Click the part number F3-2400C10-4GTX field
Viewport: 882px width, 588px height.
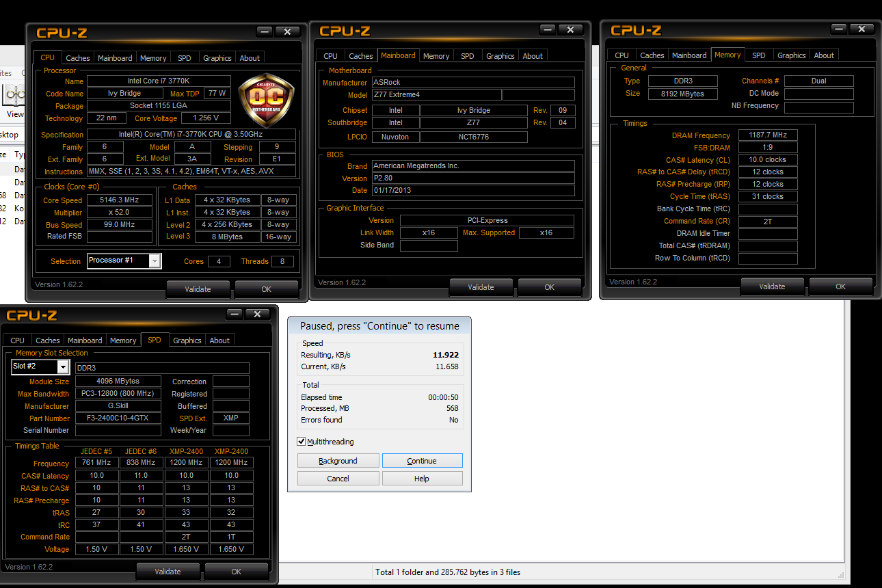point(118,418)
